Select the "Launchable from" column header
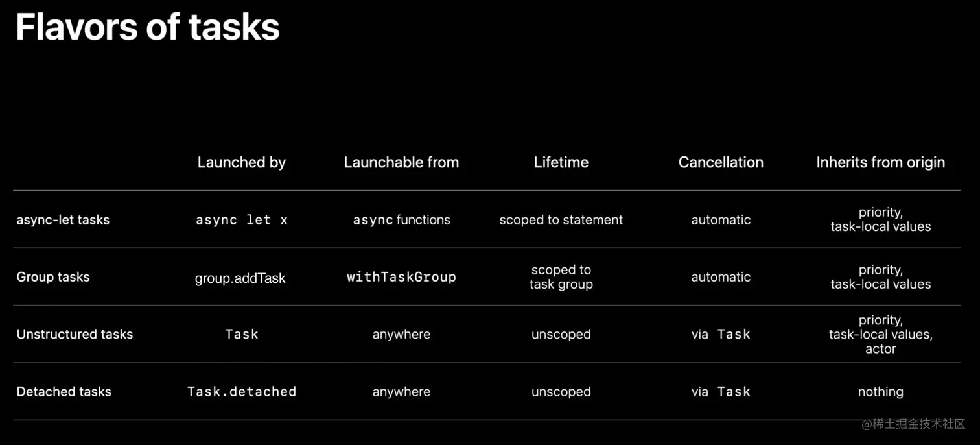 pyautogui.click(x=401, y=162)
